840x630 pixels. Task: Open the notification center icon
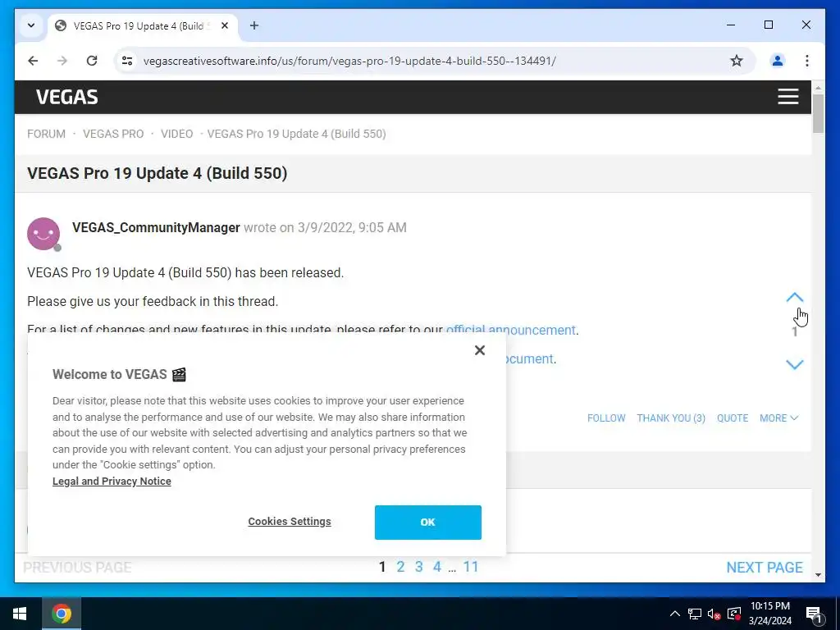point(814,614)
